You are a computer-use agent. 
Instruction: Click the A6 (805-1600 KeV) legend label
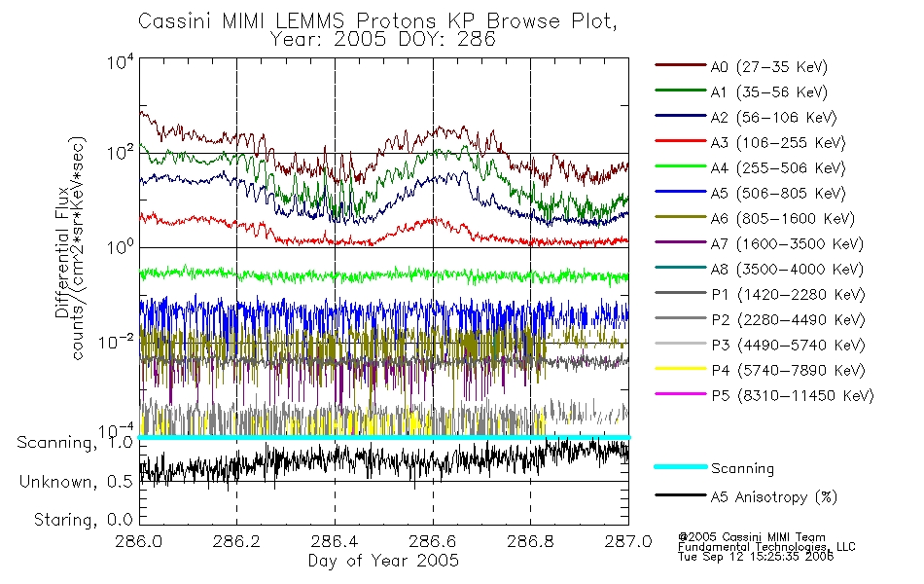pos(783,219)
